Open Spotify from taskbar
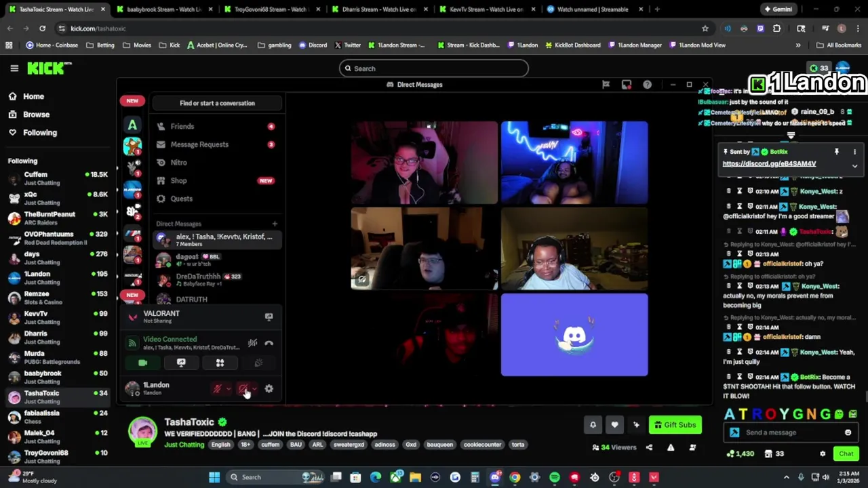 (x=555, y=477)
